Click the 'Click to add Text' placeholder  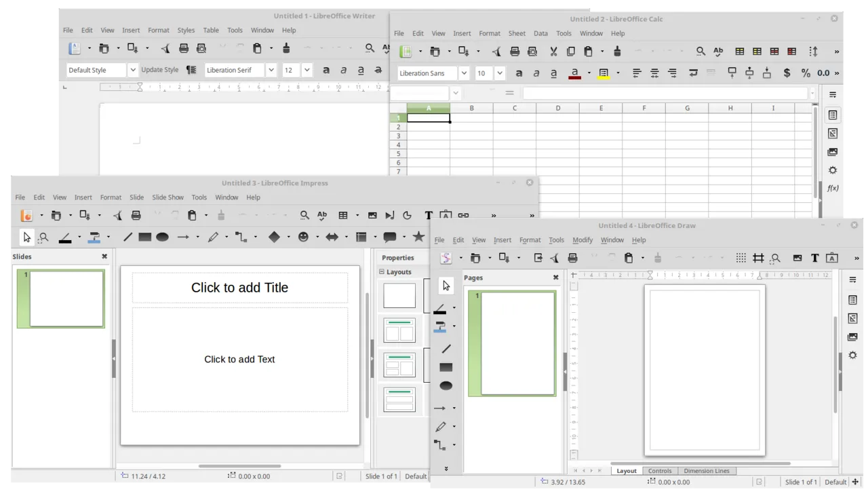click(239, 359)
